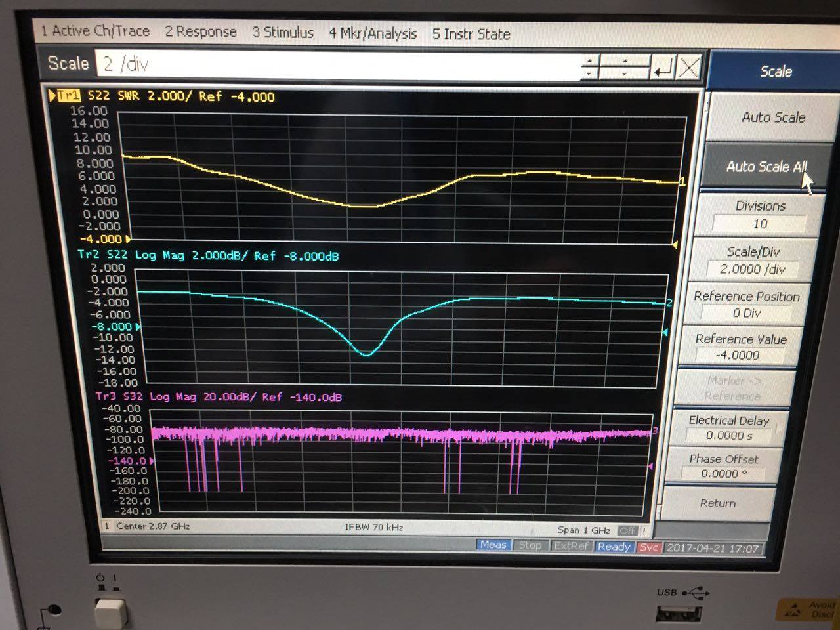Select the Reference Value -4.0000 softkey

[x=740, y=347]
